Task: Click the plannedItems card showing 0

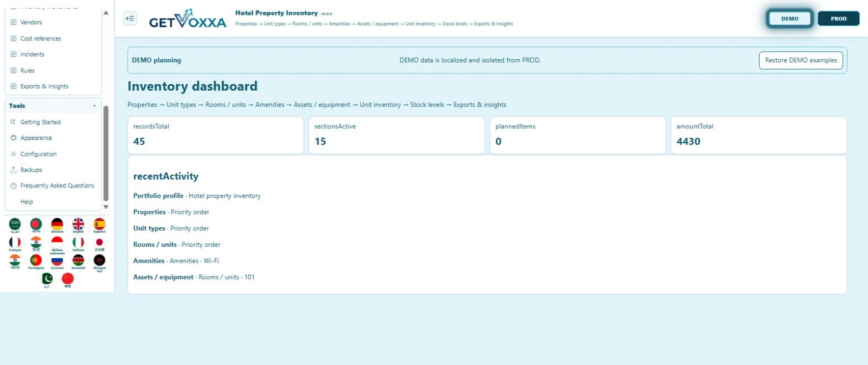Action: tap(578, 135)
